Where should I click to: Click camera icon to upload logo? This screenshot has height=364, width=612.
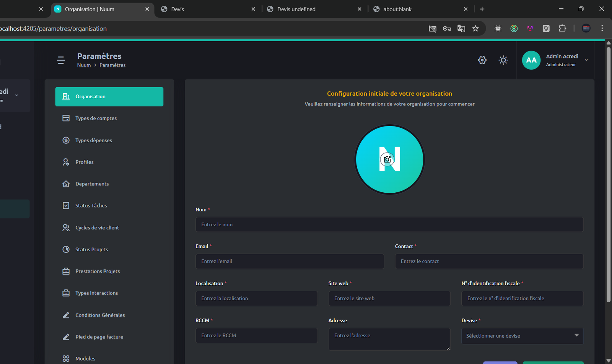(x=387, y=159)
